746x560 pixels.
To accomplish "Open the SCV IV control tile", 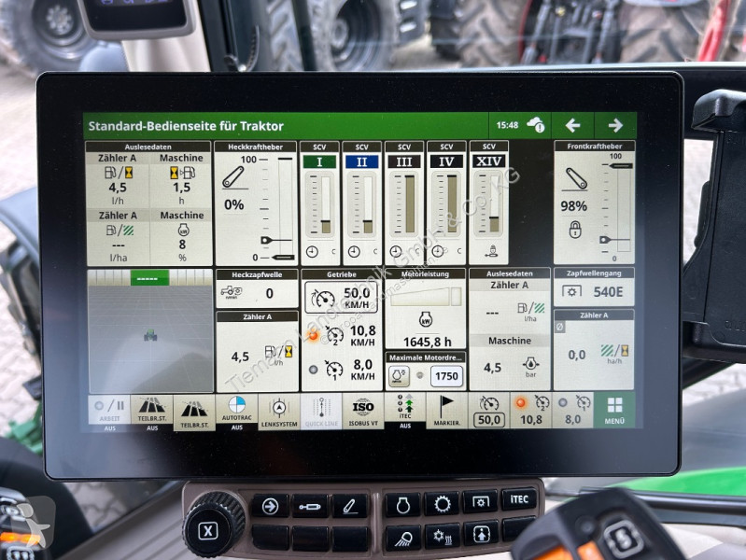I will [x=446, y=203].
